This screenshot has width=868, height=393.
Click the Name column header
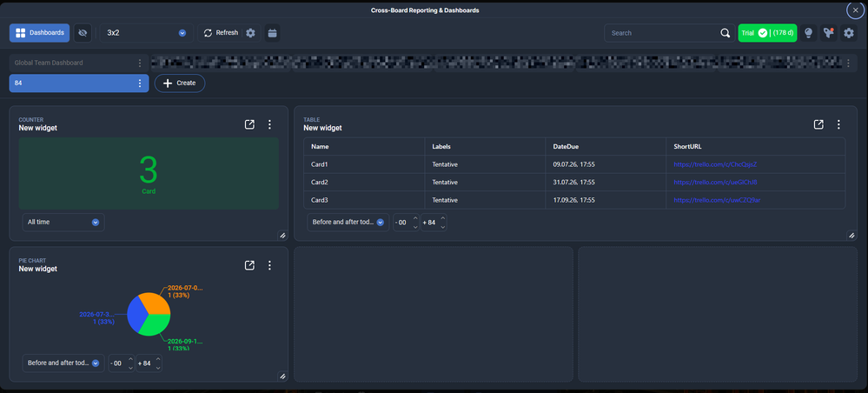pyautogui.click(x=364, y=146)
